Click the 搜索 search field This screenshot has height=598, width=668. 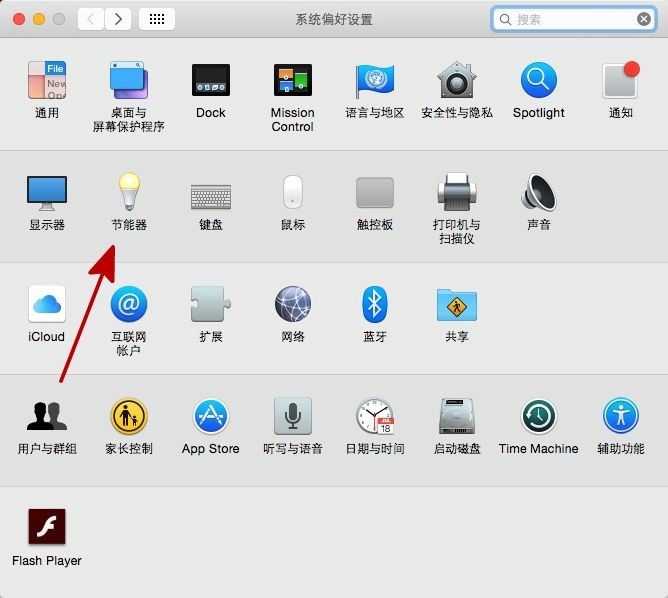pyautogui.click(x=572, y=19)
